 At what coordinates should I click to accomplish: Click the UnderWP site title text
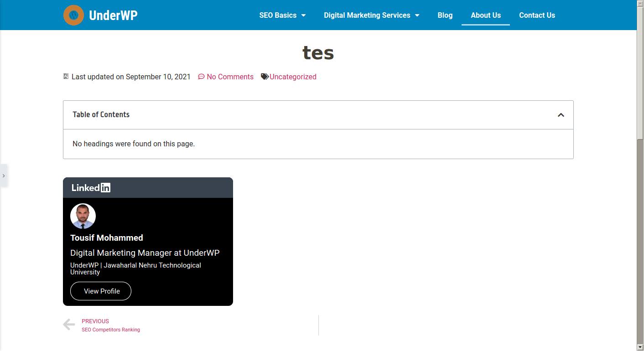pos(113,15)
